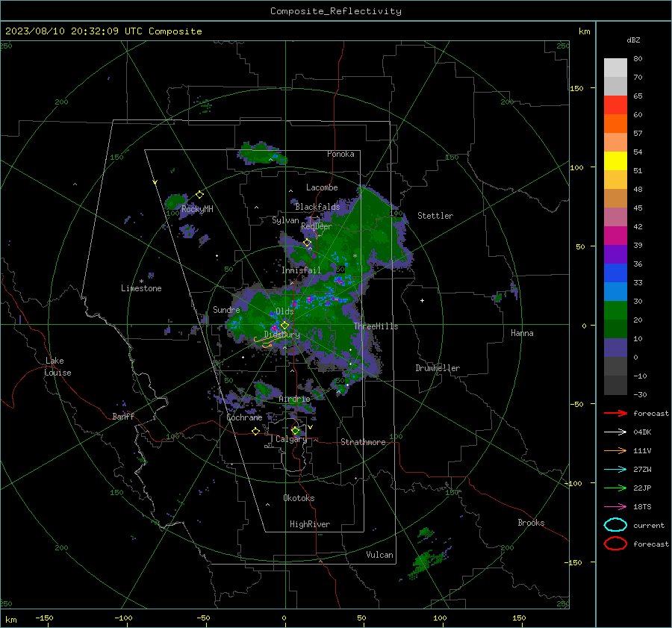Select the bright green 20-30 dBZ swatch
Viewport: 672px width, 628px height.
click(x=615, y=311)
